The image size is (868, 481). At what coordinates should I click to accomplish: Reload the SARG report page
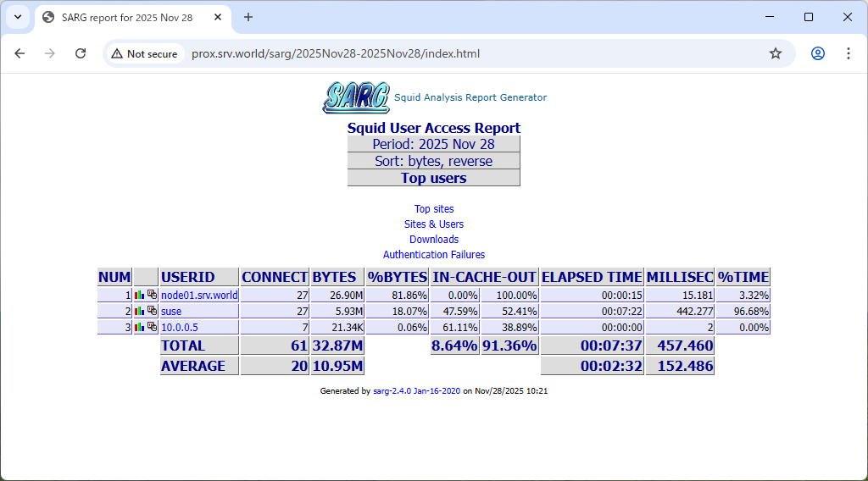click(x=81, y=53)
